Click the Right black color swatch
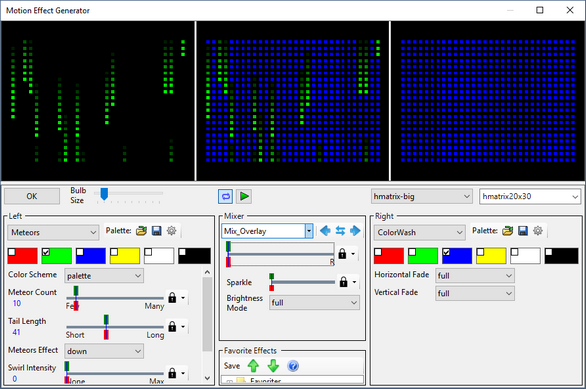 (561, 256)
